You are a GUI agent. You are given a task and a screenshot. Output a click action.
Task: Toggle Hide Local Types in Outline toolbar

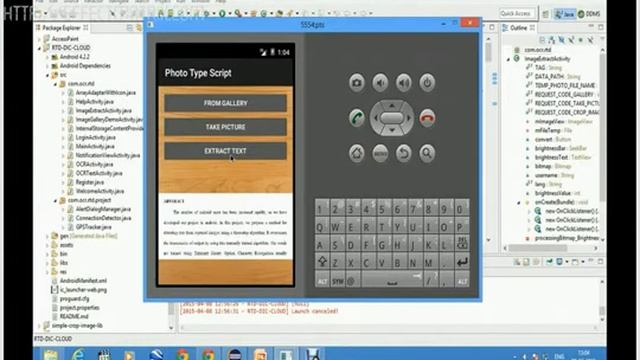590,40
